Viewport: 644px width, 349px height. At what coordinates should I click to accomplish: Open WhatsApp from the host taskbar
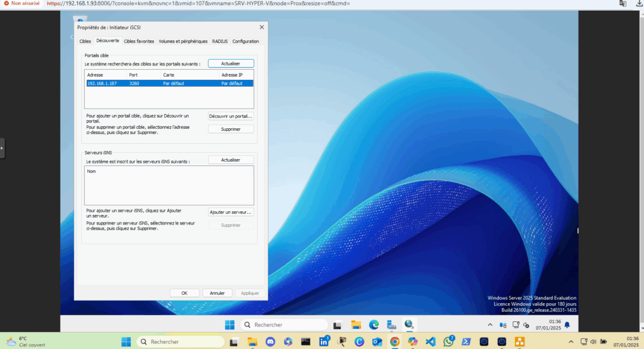pyautogui.click(x=448, y=341)
